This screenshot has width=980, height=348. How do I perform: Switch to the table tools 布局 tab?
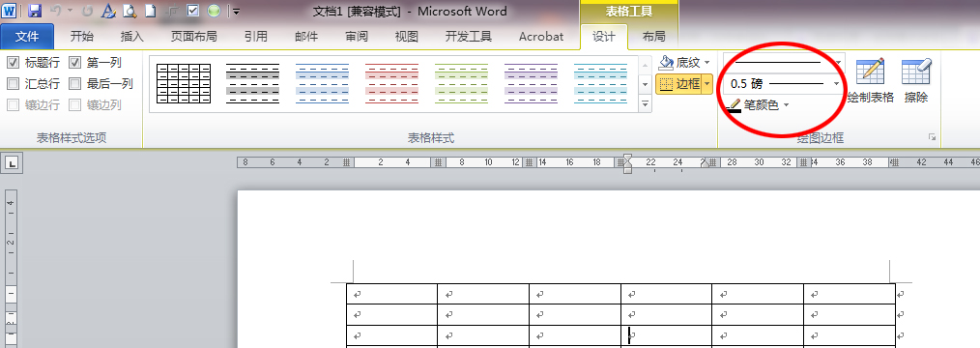coord(653,37)
